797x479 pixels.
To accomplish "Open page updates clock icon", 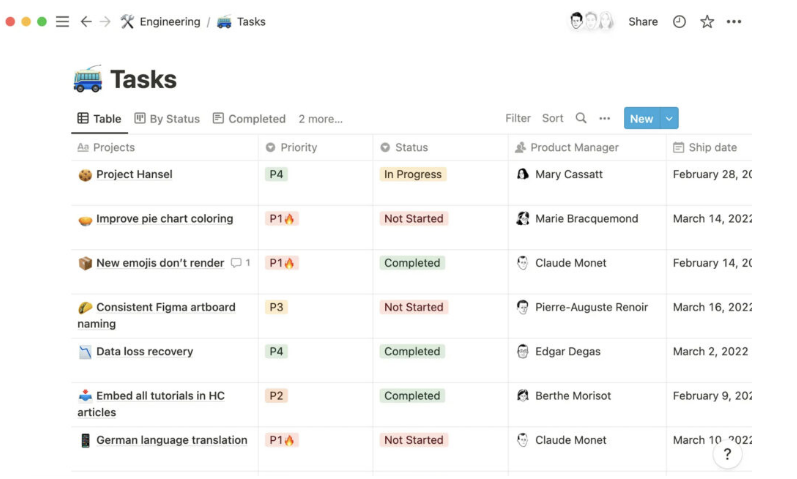I will click(x=679, y=21).
